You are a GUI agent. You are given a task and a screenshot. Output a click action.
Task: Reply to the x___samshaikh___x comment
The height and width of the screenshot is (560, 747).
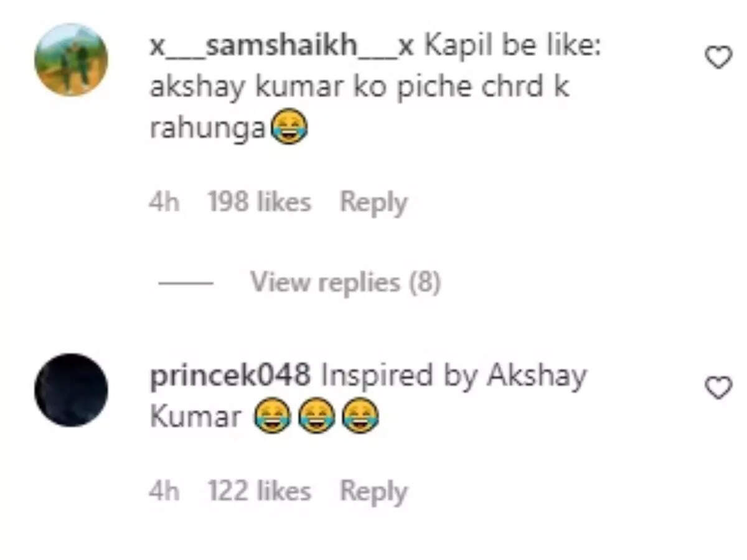[374, 203]
